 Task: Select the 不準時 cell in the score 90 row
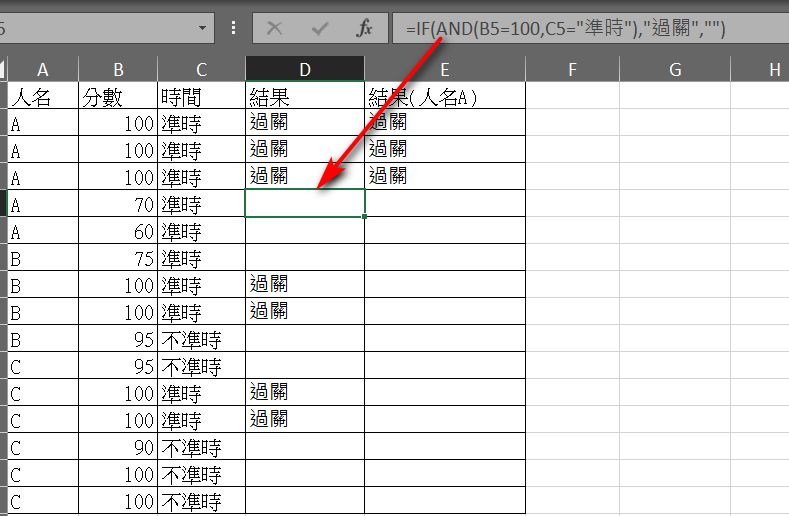[x=201, y=447]
